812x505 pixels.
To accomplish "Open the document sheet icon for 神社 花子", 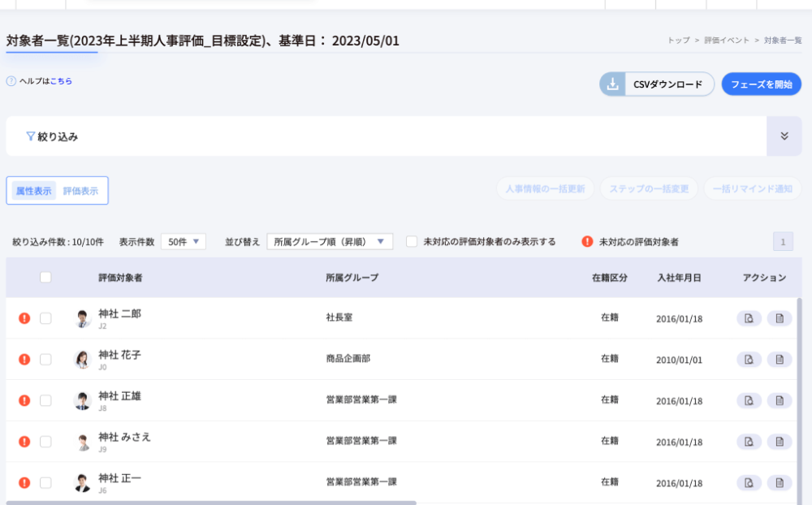I will 780,359.
